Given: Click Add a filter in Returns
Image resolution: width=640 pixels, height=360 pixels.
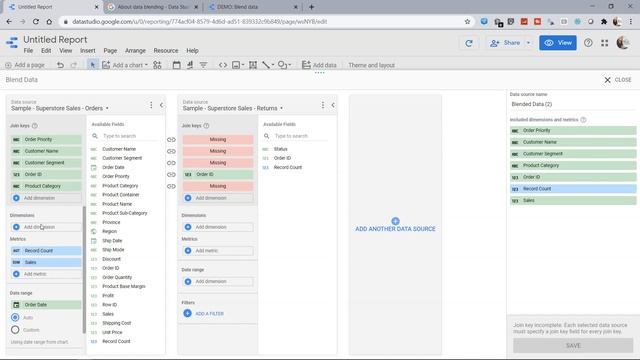Looking at the screenshot, I should coord(203,313).
